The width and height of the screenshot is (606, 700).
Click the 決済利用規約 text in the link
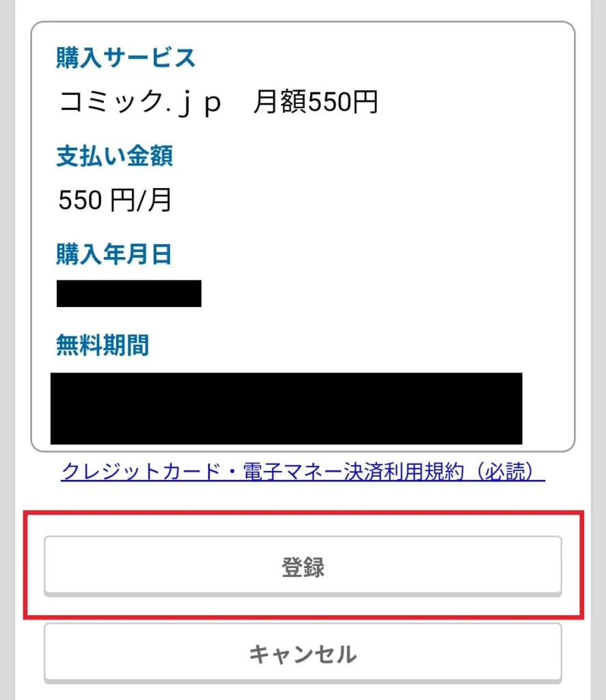tap(404, 472)
